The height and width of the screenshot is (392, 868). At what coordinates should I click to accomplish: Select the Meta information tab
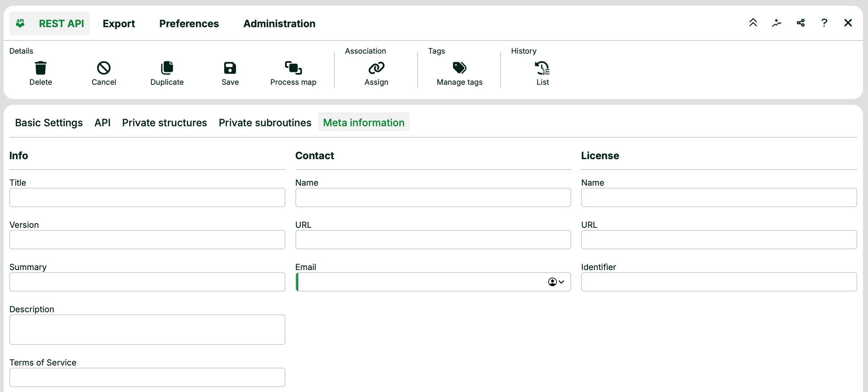tap(364, 123)
